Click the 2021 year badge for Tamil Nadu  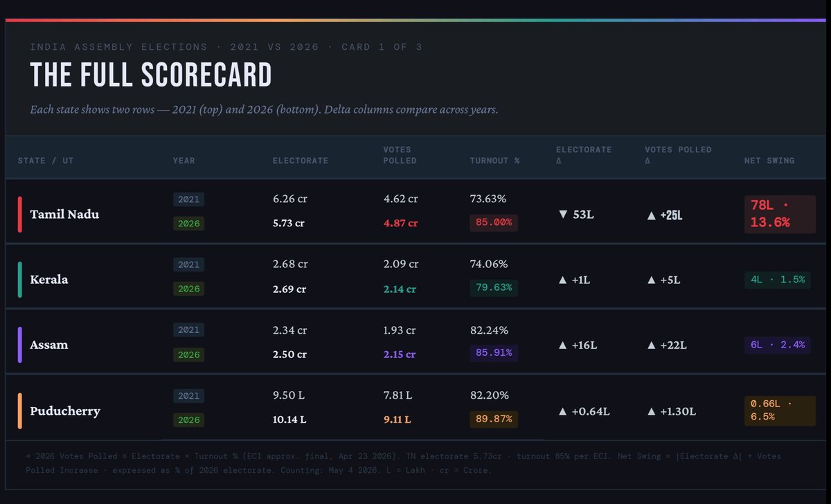click(x=188, y=199)
